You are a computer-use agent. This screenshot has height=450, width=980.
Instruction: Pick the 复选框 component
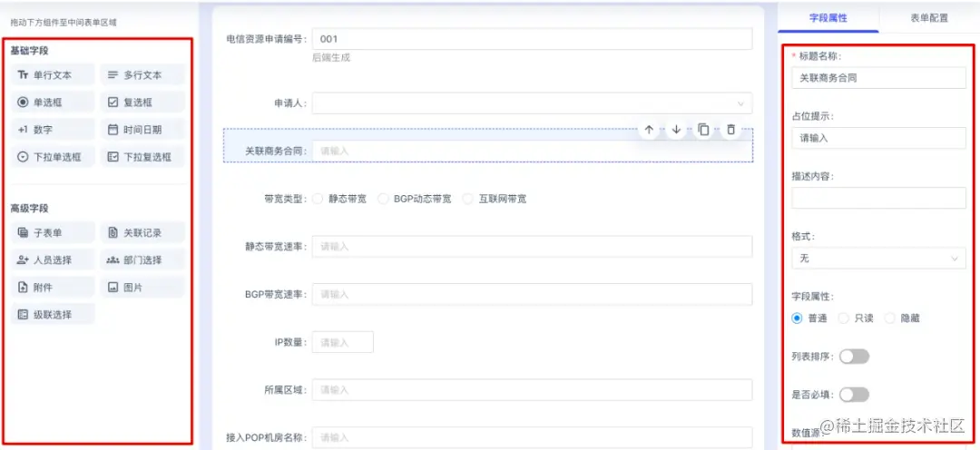[142, 103]
